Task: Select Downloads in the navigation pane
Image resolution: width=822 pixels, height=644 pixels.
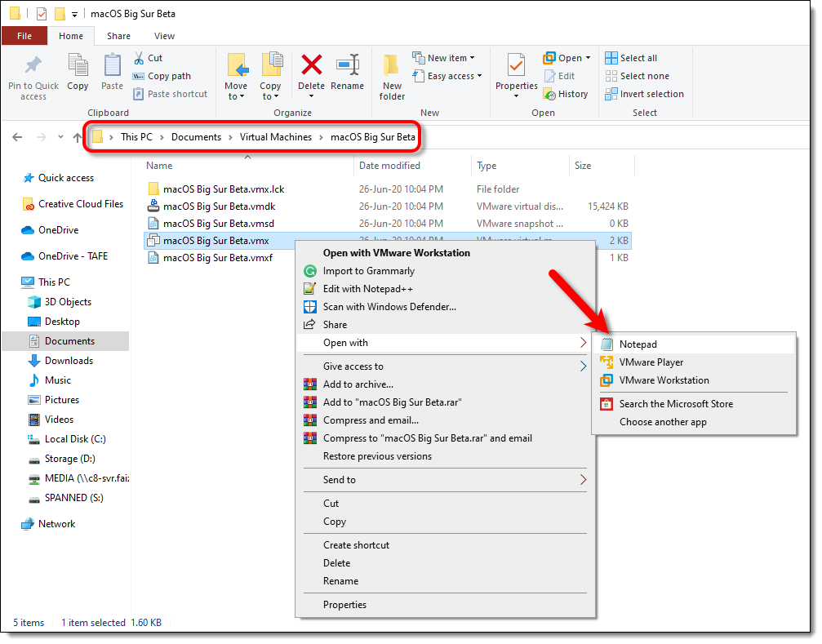Action: (x=69, y=361)
